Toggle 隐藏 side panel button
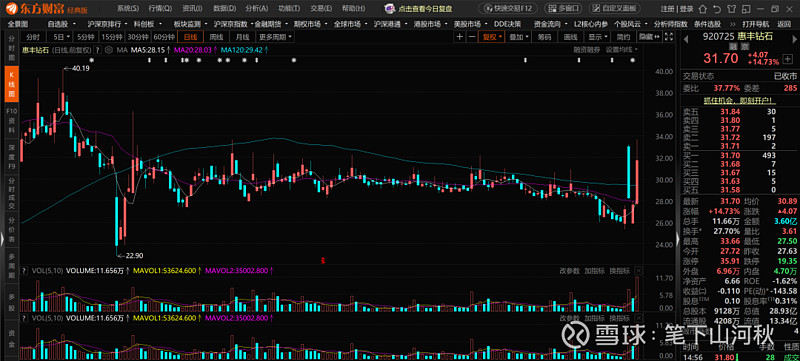This screenshot has height=361, width=800. [649, 37]
